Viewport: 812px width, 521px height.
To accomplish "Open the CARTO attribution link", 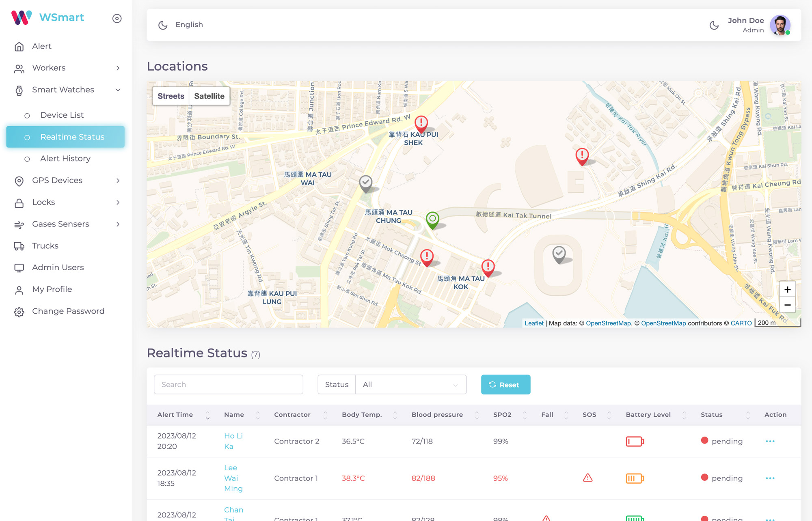I will coord(741,323).
